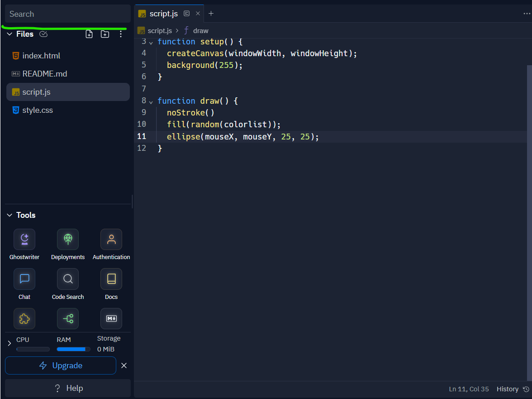Viewport: 532px width, 399px height.
Task: Create a new folder in the sidebar
Action: [104, 34]
